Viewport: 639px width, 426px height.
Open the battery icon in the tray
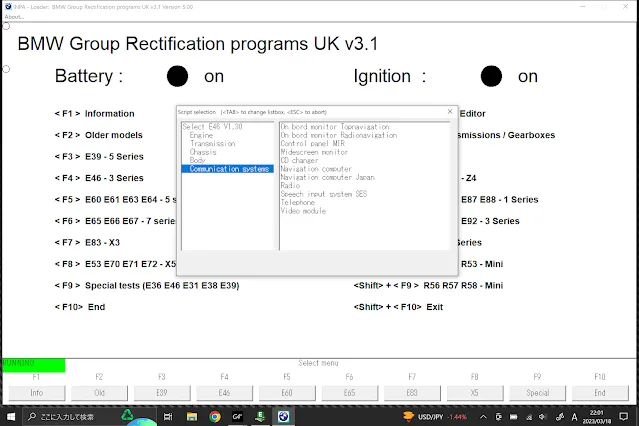513,417
